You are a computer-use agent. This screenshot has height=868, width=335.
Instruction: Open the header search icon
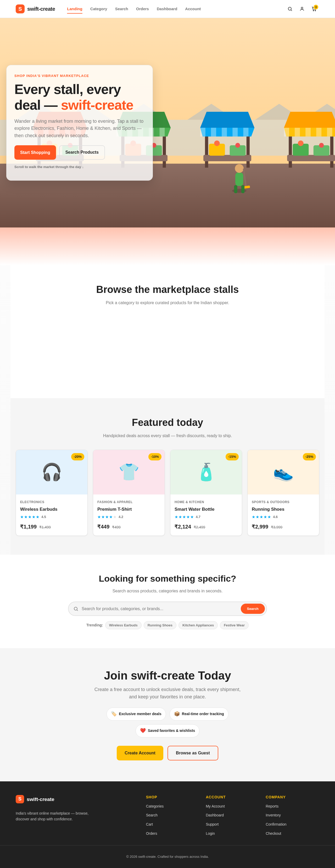[x=290, y=9]
